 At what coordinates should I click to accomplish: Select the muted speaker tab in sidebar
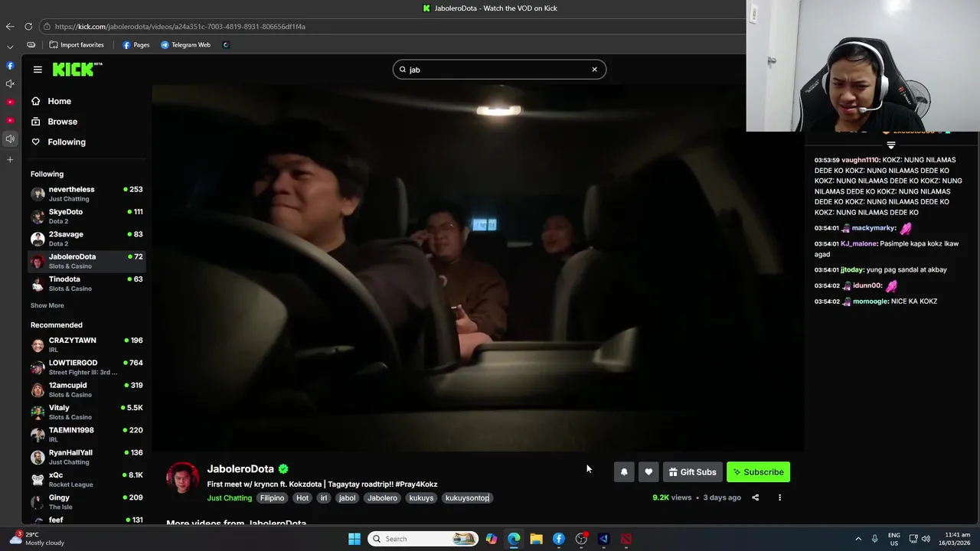point(10,83)
